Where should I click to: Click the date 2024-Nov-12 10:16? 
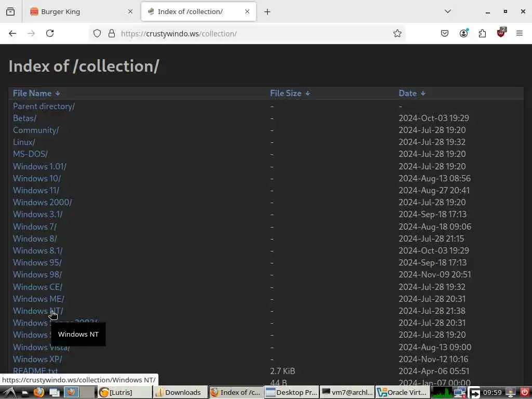[433, 360]
